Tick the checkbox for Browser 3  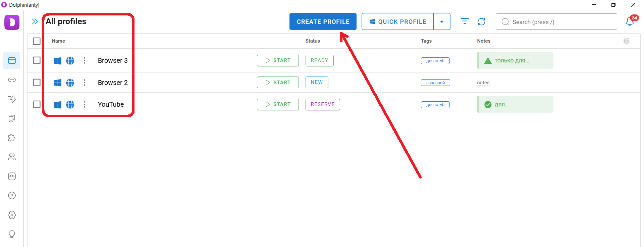(x=37, y=60)
